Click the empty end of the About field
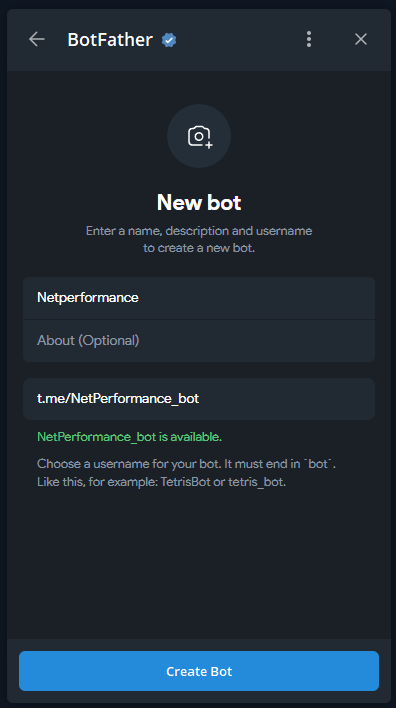Screen dimensions: 396x708 tap(255, 341)
